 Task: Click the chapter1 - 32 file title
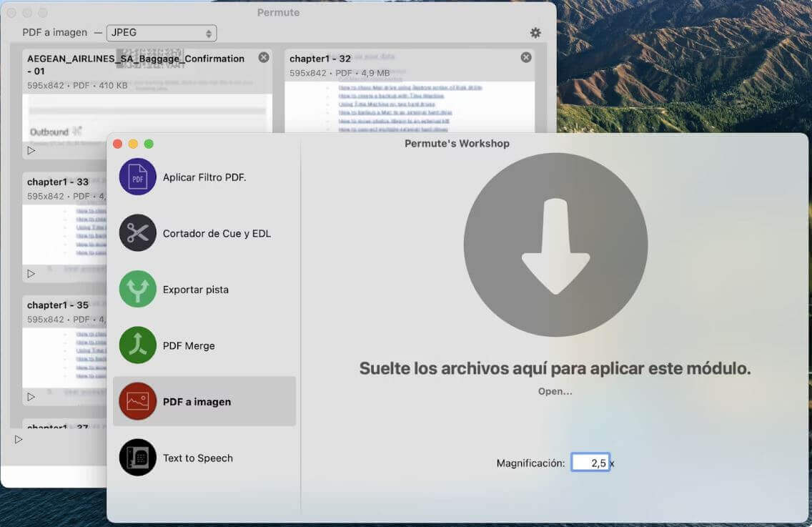320,59
